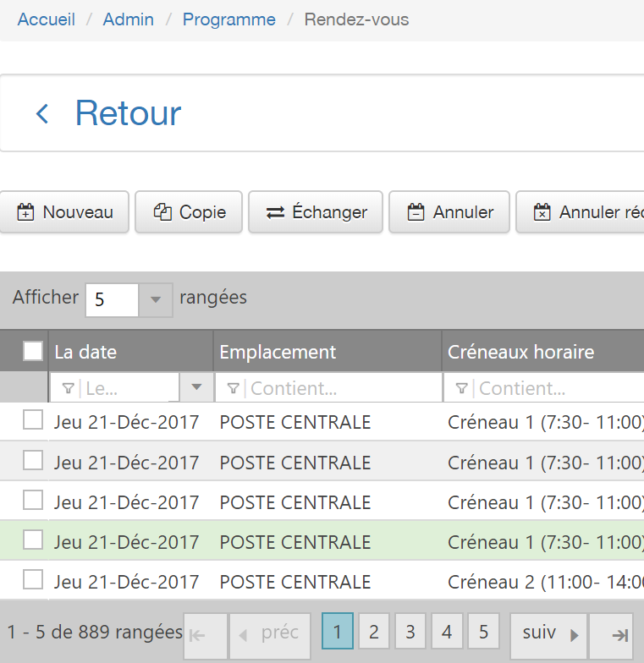Screen dimensions: 644x663
Task: Go to the Programme breadcrumb
Action: point(228,19)
